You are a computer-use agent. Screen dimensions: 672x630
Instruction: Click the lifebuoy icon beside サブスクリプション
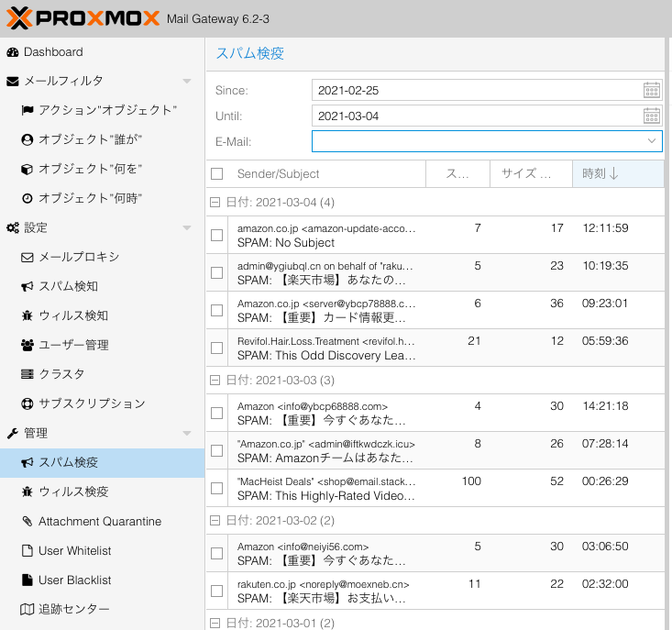click(28, 403)
